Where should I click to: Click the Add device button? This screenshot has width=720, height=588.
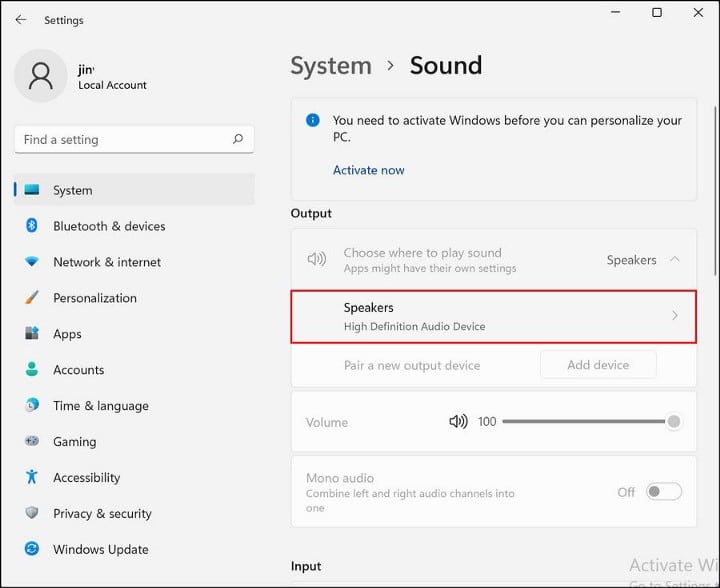(598, 365)
